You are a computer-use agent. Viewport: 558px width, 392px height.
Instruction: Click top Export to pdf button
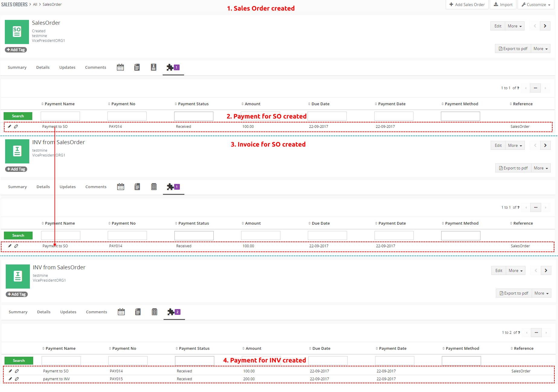point(513,49)
